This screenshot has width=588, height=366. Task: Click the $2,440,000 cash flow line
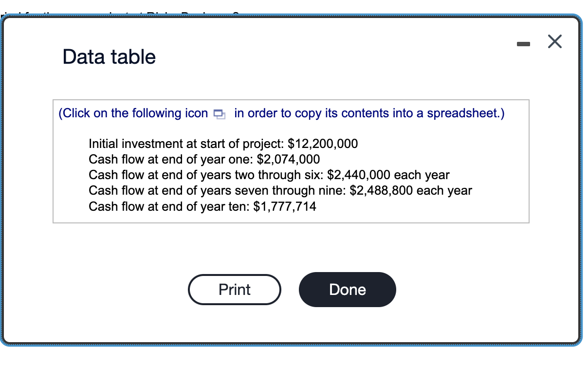point(269,175)
